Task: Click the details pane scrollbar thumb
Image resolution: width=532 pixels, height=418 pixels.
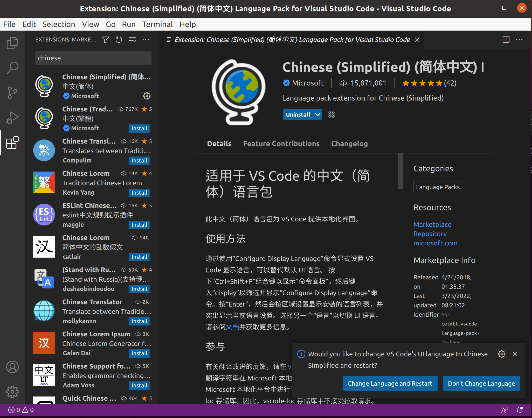Action: (400, 171)
